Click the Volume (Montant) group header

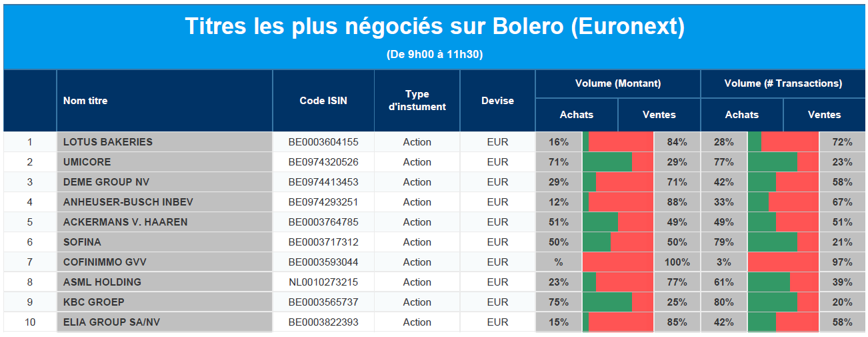[x=618, y=84]
